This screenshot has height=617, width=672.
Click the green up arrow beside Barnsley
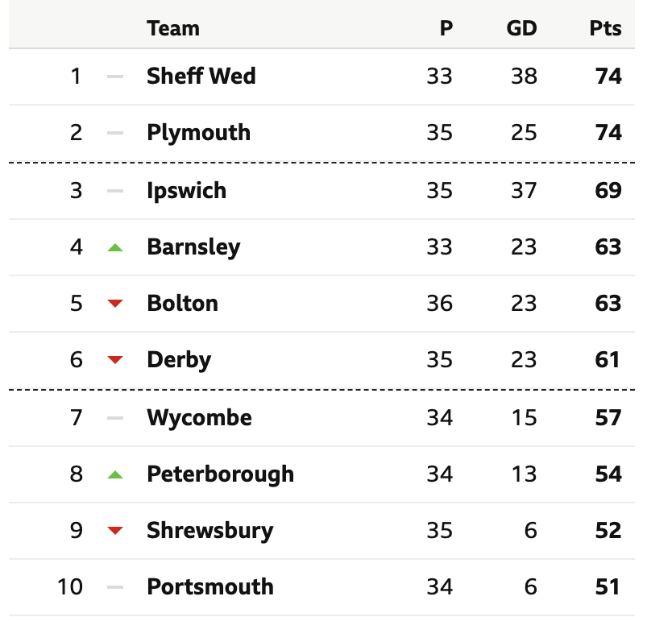click(x=115, y=247)
